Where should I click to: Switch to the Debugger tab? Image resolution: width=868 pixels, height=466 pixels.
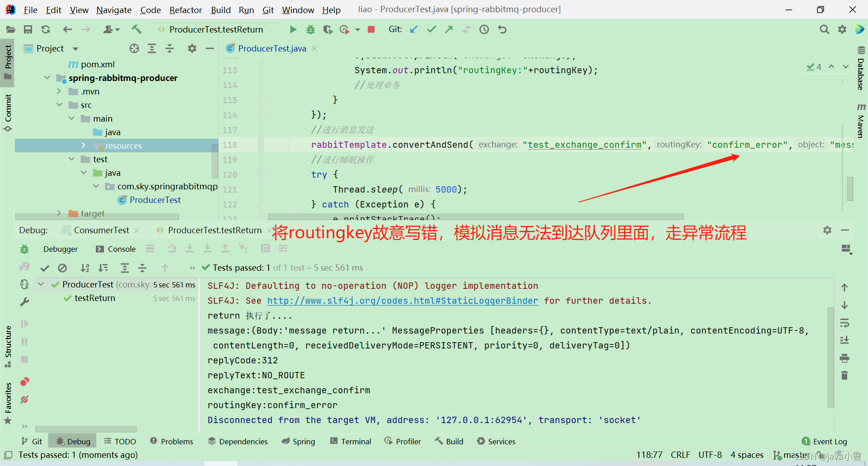(61, 249)
